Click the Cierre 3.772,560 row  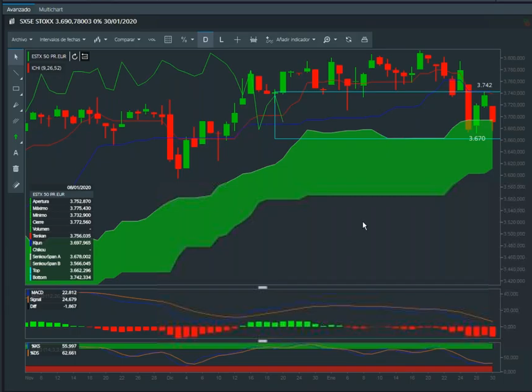coord(61,222)
